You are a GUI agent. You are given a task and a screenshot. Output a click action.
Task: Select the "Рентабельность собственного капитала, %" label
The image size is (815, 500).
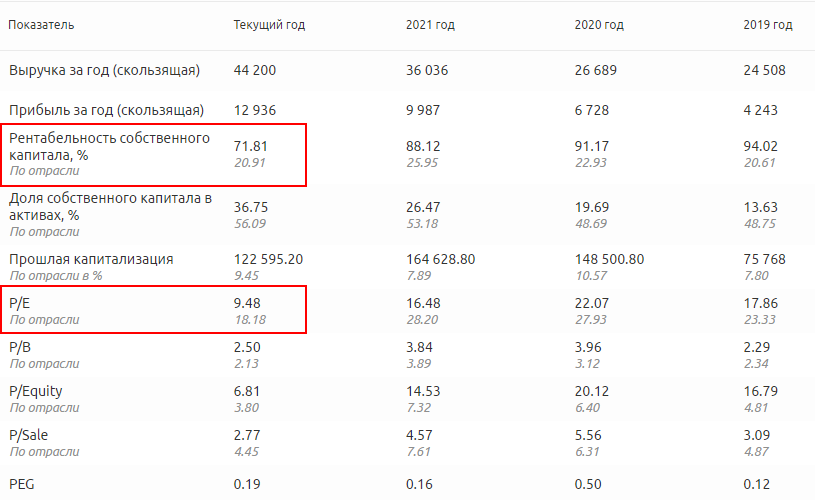coord(109,146)
